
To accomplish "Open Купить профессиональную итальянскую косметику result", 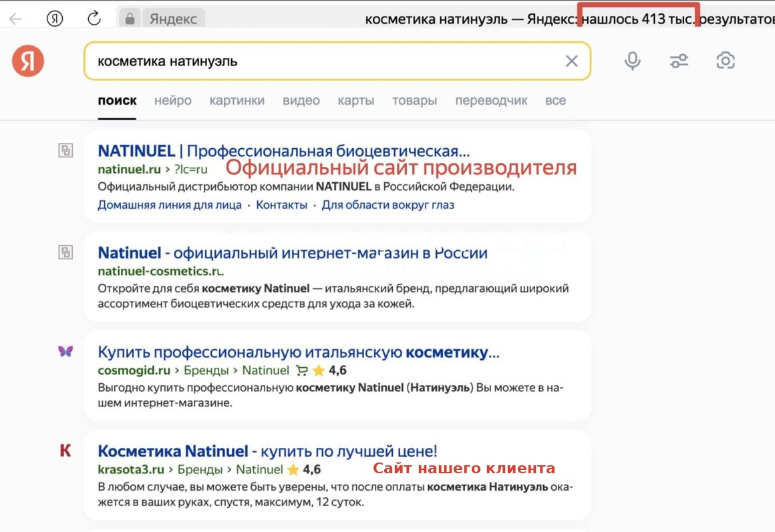I will 299,352.
